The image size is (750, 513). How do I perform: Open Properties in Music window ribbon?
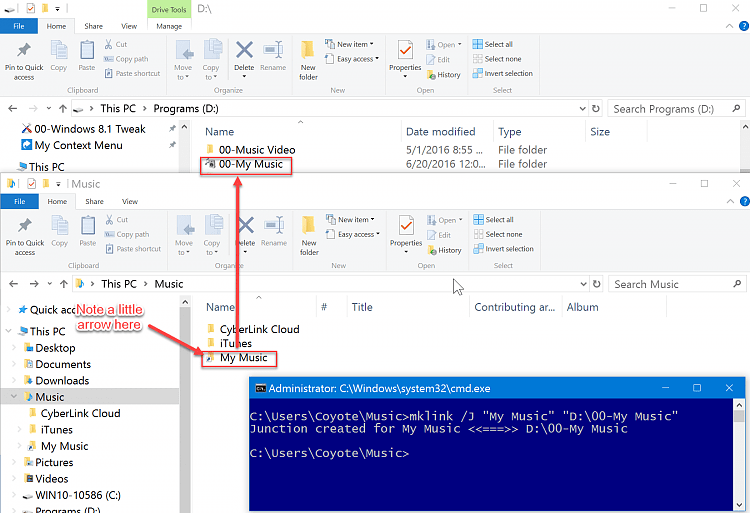(x=406, y=235)
